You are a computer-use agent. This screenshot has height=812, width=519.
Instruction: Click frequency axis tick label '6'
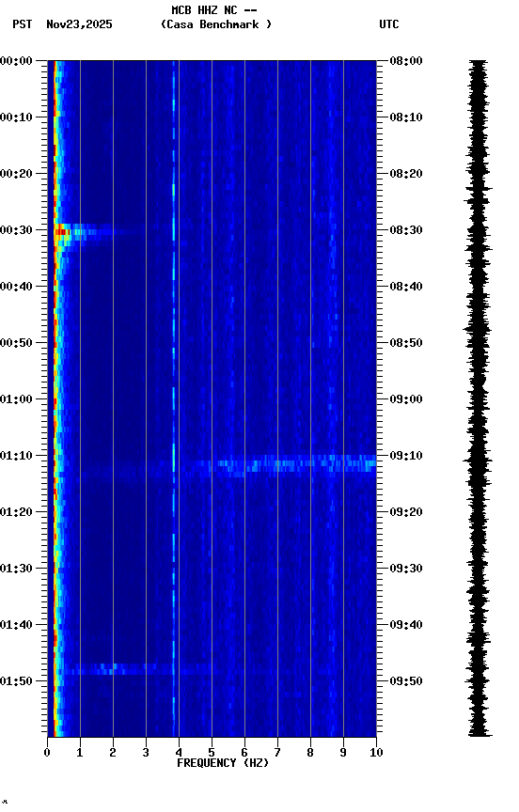pyautogui.click(x=244, y=753)
